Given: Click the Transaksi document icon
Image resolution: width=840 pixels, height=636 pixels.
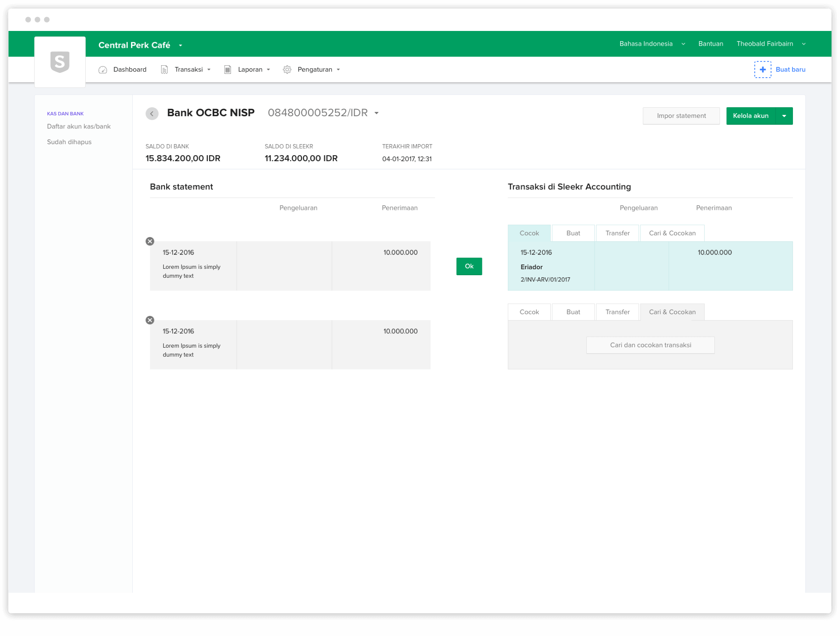Looking at the screenshot, I should tap(164, 70).
